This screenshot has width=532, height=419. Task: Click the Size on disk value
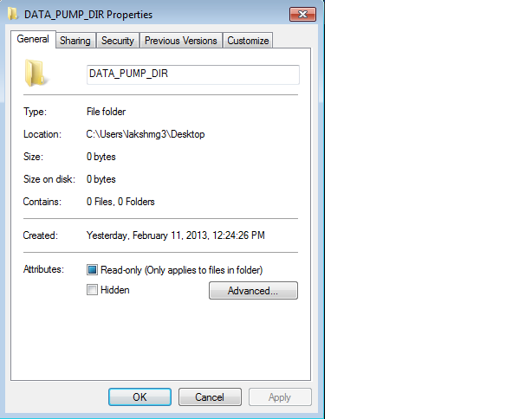101,179
